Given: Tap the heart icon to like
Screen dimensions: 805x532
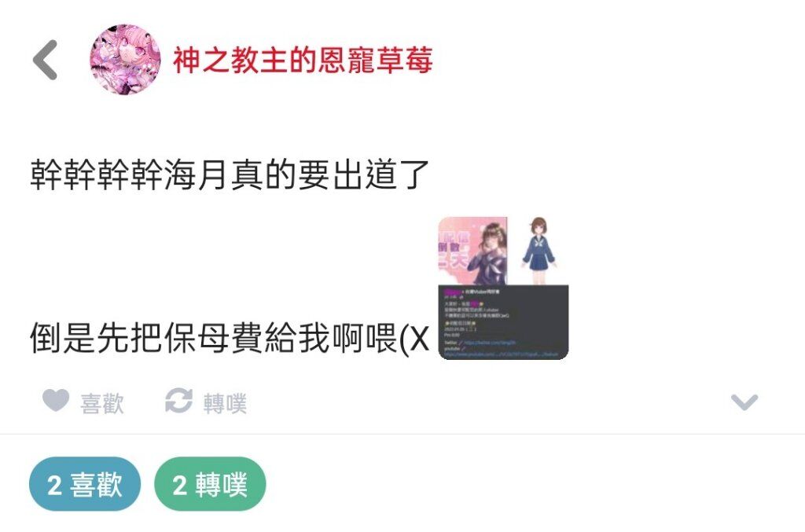Looking at the screenshot, I should (x=56, y=400).
